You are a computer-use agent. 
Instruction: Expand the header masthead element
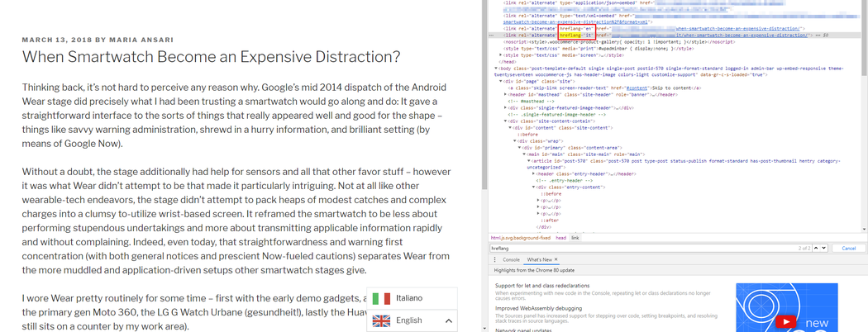point(505,94)
